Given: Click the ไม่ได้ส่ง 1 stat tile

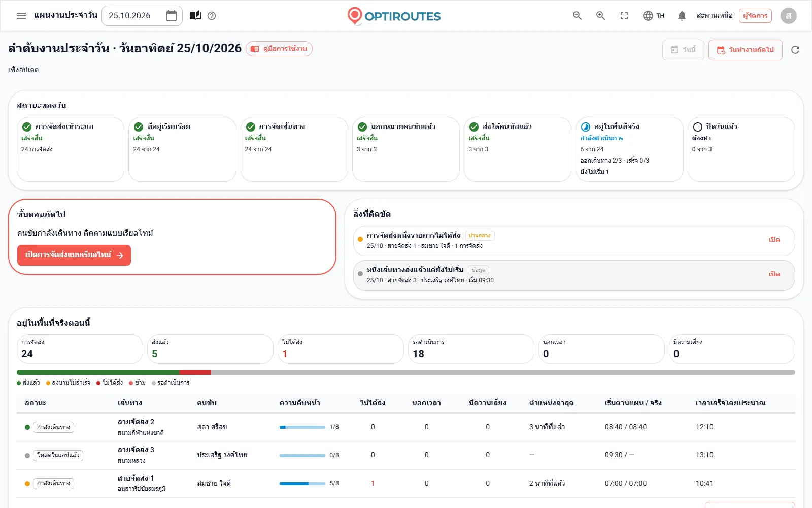Looking at the screenshot, I should click(x=341, y=349).
